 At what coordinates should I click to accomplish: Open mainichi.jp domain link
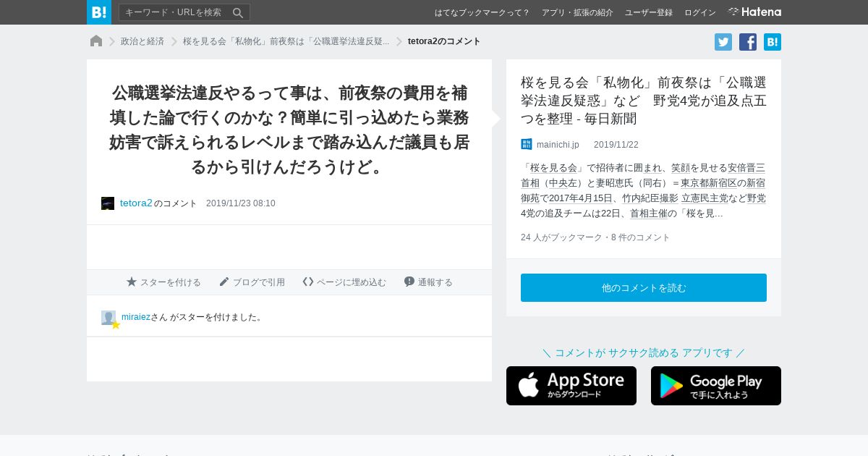pyautogui.click(x=558, y=145)
